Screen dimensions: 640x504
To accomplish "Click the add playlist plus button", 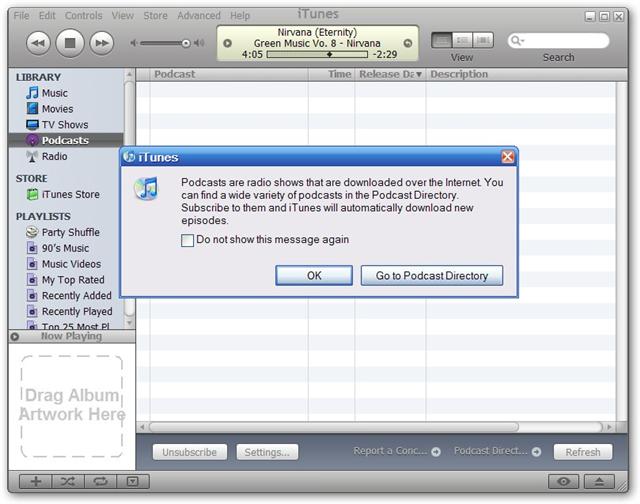I will click(35, 481).
